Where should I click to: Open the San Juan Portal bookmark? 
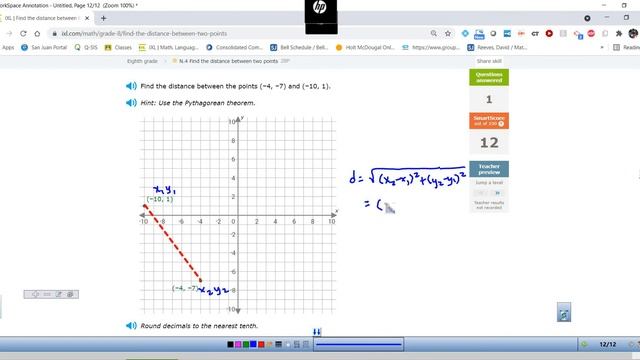[44, 47]
